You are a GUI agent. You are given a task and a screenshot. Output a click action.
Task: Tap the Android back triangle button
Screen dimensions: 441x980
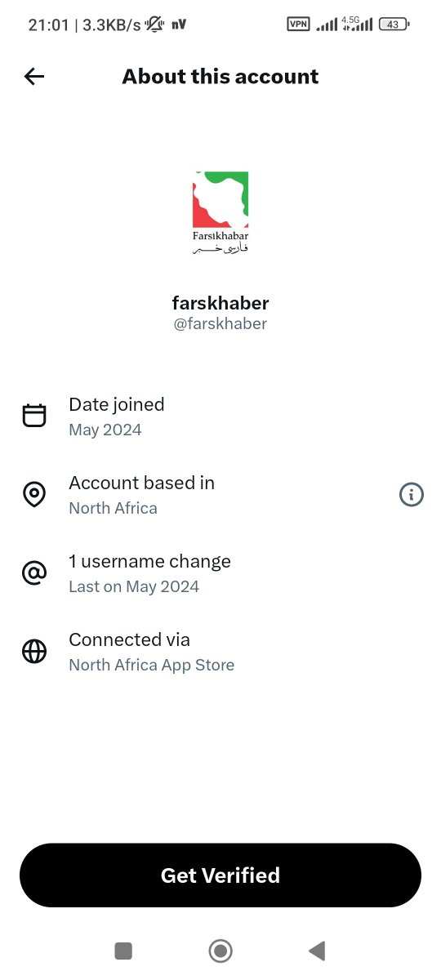click(x=317, y=951)
